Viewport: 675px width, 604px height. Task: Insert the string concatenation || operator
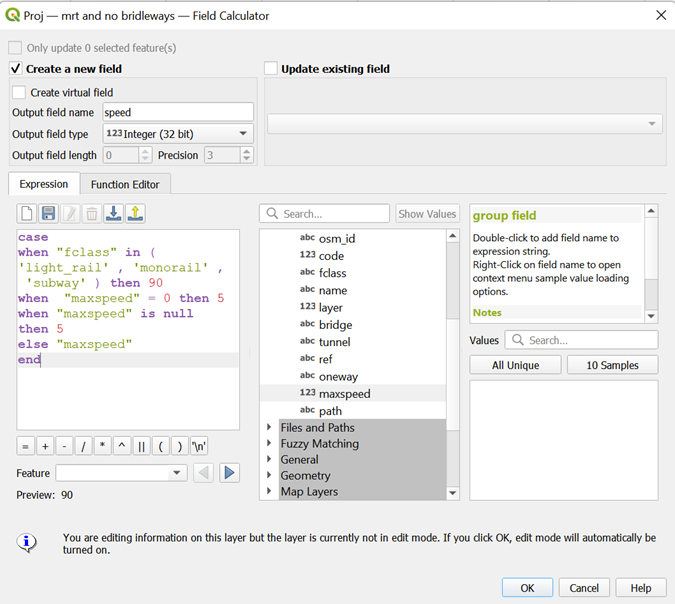click(x=141, y=446)
